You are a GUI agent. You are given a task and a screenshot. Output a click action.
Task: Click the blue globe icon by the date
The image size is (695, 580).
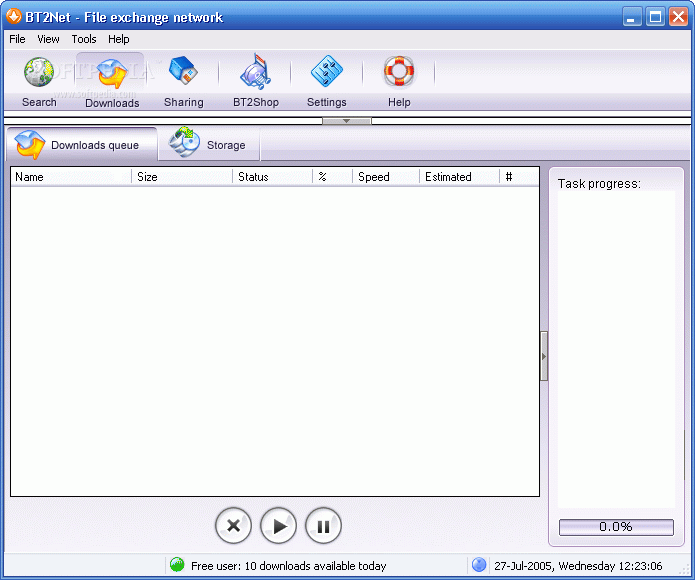click(479, 564)
